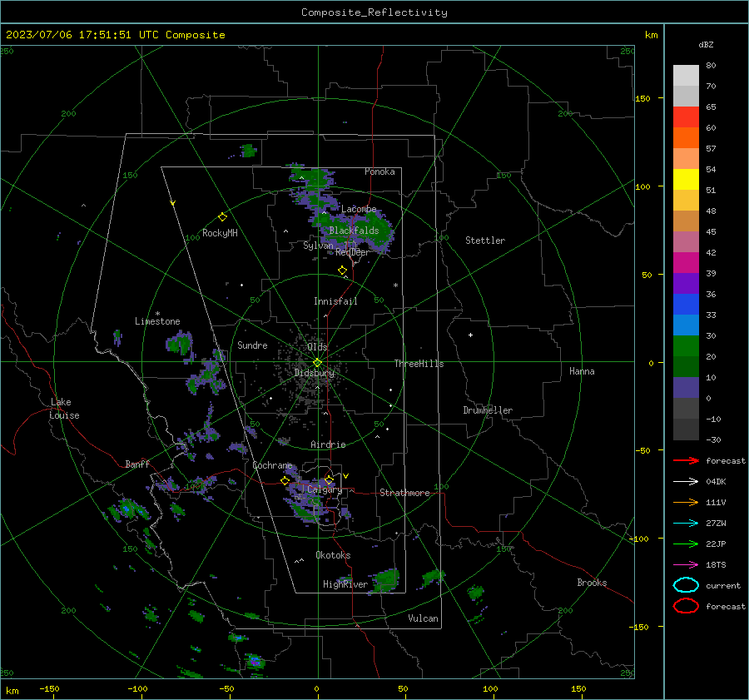This screenshot has width=749, height=700.
Task: Click the Ponoka city label
Action: coord(379,171)
